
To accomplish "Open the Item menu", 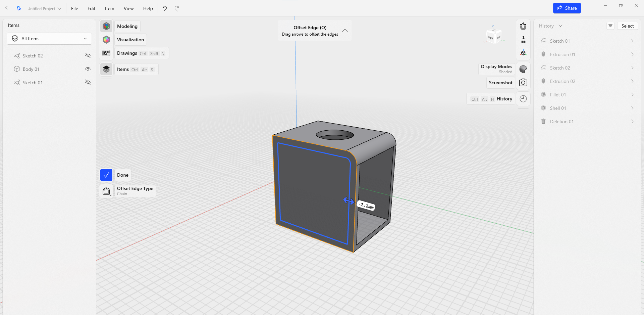I will coord(109,8).
